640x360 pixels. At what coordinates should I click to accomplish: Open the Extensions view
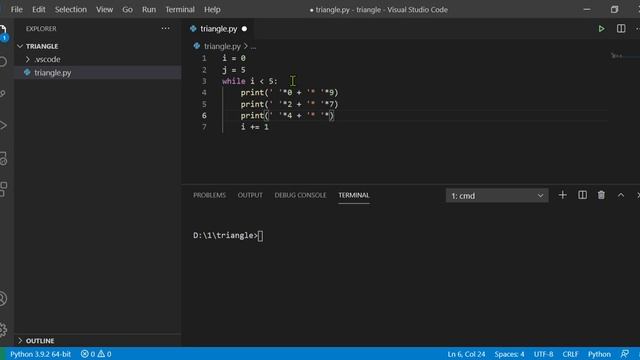coord(3,189)
